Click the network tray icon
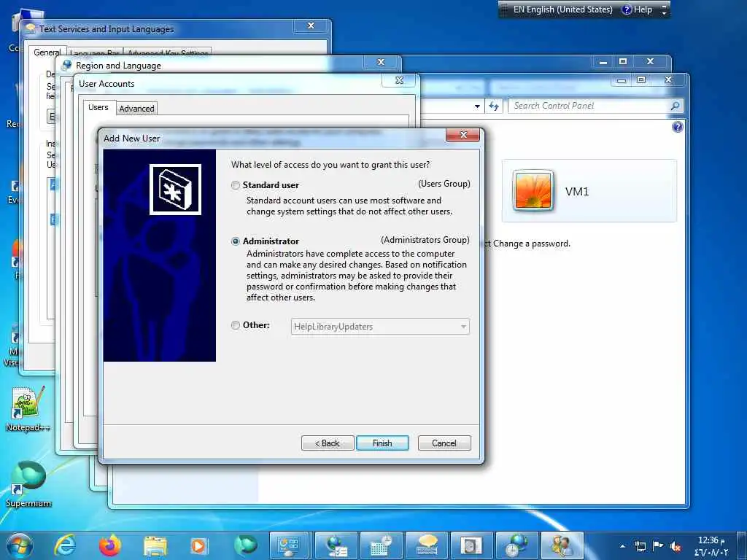 click(640, 546)
